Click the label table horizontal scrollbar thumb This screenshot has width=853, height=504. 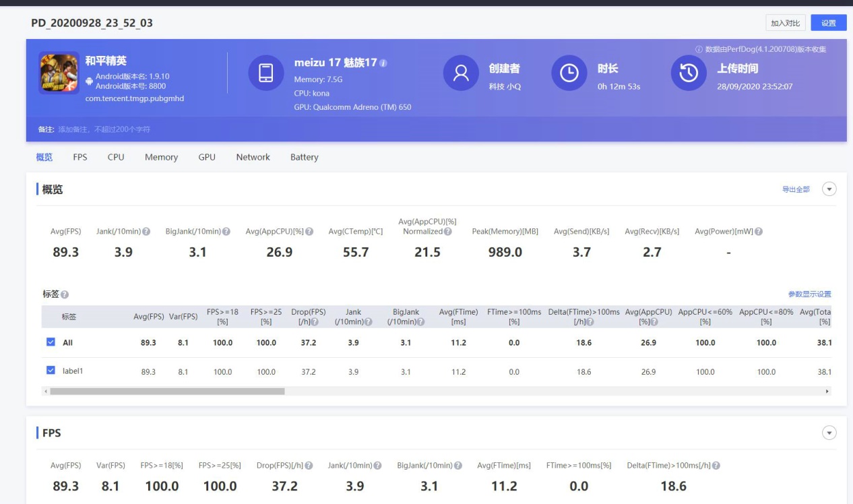point(167,391)
